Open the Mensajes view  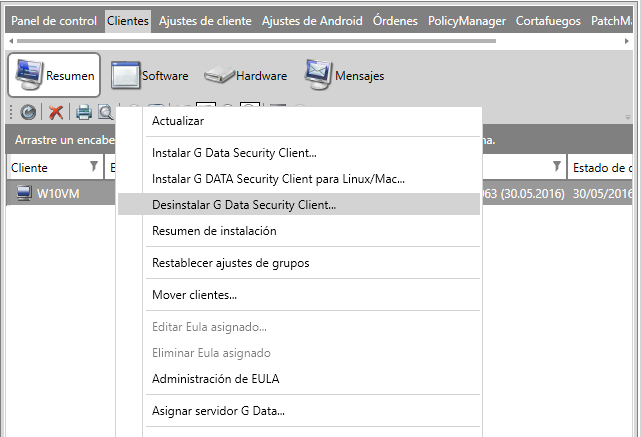click(344, 75)
